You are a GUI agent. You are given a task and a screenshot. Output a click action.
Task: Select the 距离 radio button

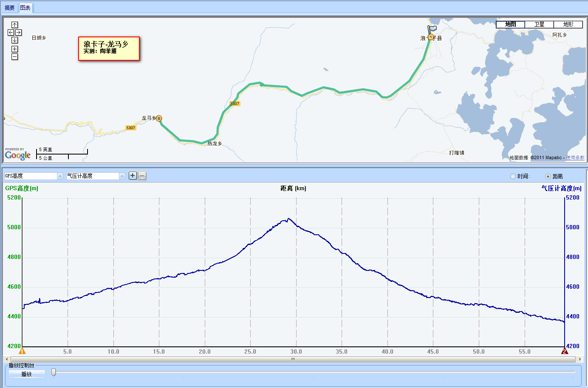(548, 177)
